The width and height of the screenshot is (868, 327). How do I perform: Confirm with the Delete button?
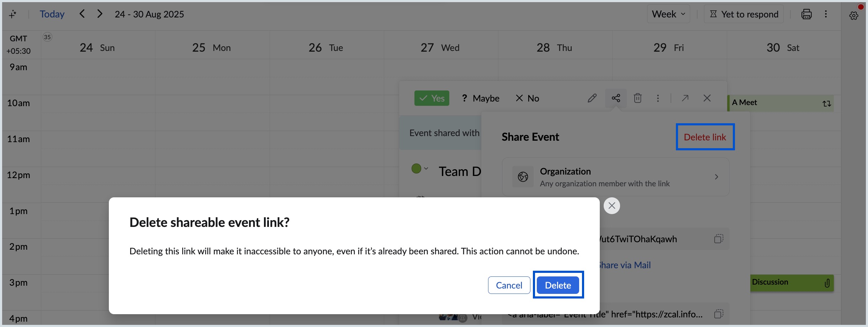[557, 285]
